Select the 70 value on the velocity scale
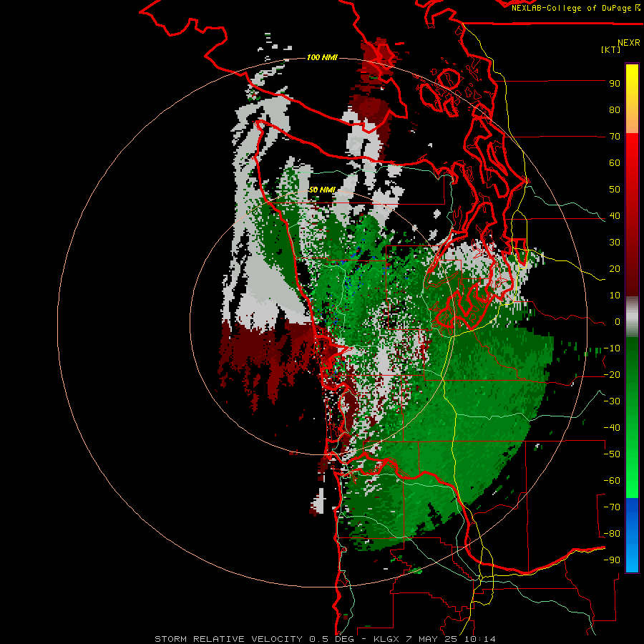The image size is (644, 644). pyautogui.click(x=615, y=137)
